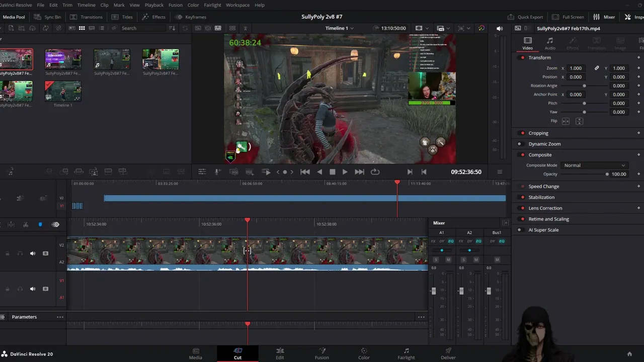The image size is (644, 362).
Task: Open the Effects library
Action: 154,17
